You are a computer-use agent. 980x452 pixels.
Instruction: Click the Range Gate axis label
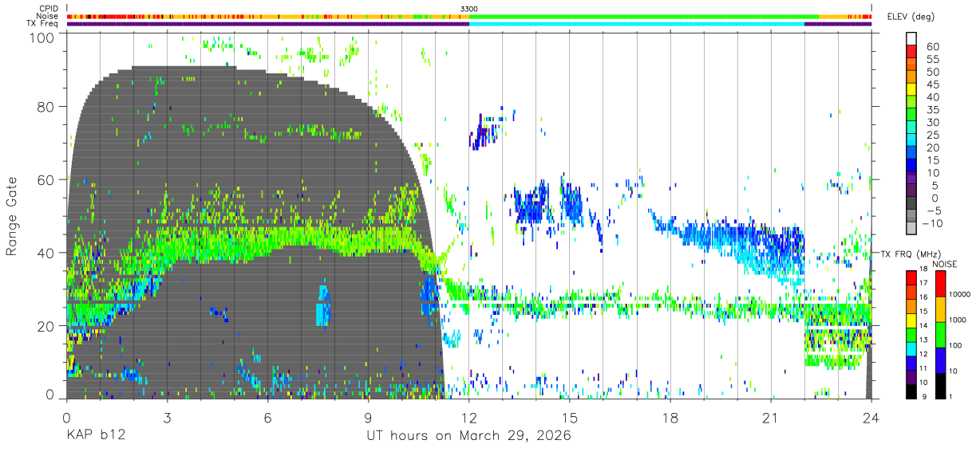[x=12, y=216]
